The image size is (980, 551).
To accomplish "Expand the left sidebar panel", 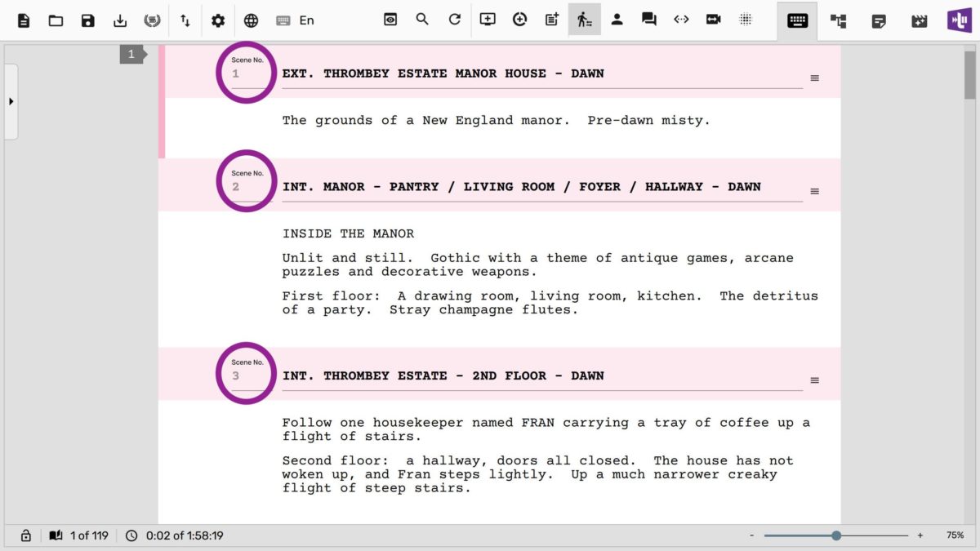I will pos(11,101).
